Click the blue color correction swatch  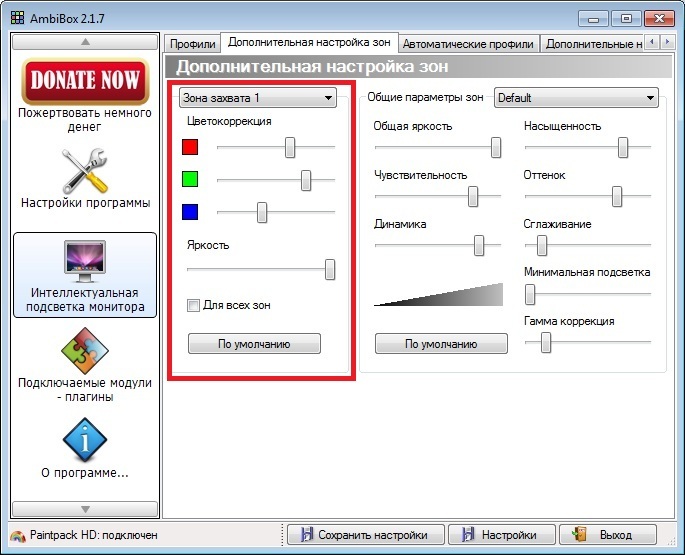tap(190, 212)
